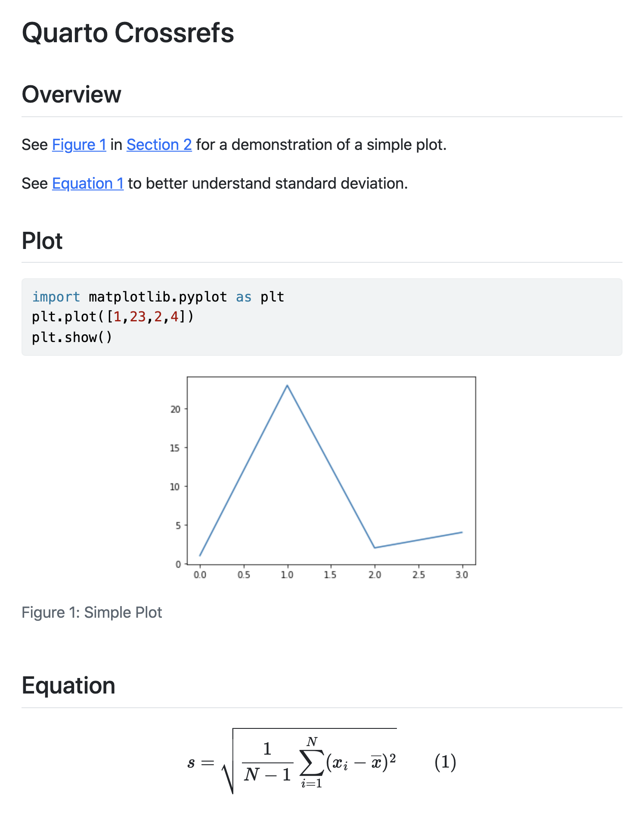Click the number 23 in plt.plot code
This screenshot has width=644, height=815.
pos(138,317)
